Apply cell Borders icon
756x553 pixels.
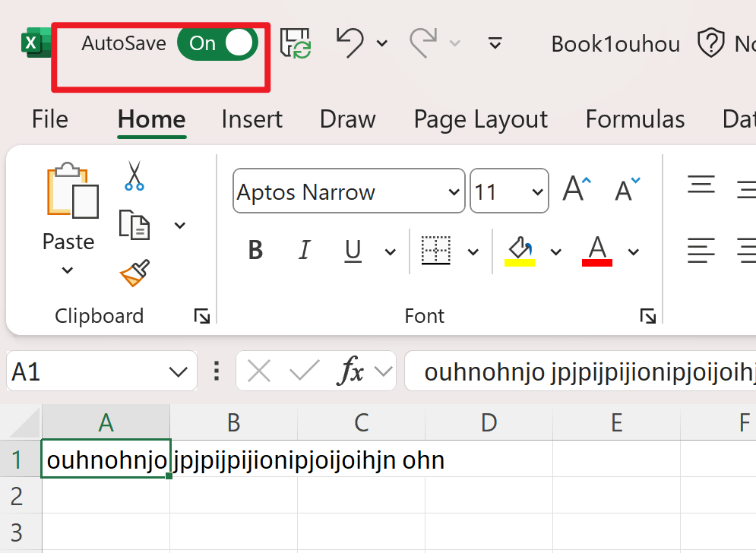coord(436,250)
